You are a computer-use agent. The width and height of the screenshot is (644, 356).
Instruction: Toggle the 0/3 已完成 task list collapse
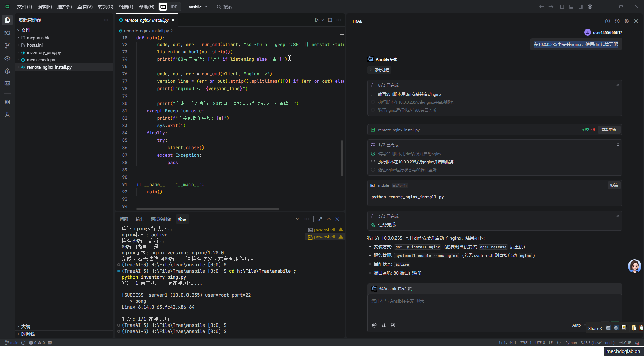(618, 85)
